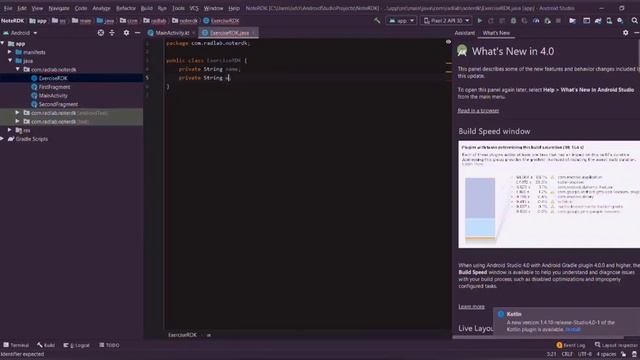Open the VCS menu
Image resolution: width=640 pixels, height=360 pixels.
(194, 8)
